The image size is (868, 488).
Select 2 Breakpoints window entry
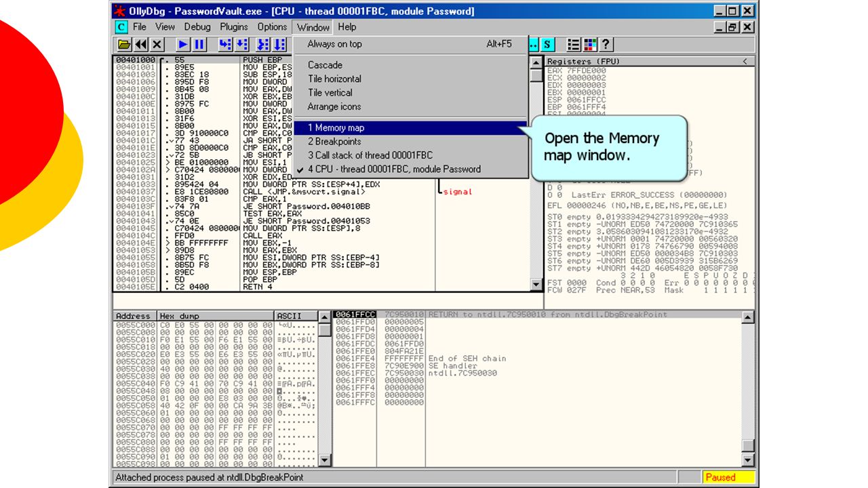pos(410,142)
